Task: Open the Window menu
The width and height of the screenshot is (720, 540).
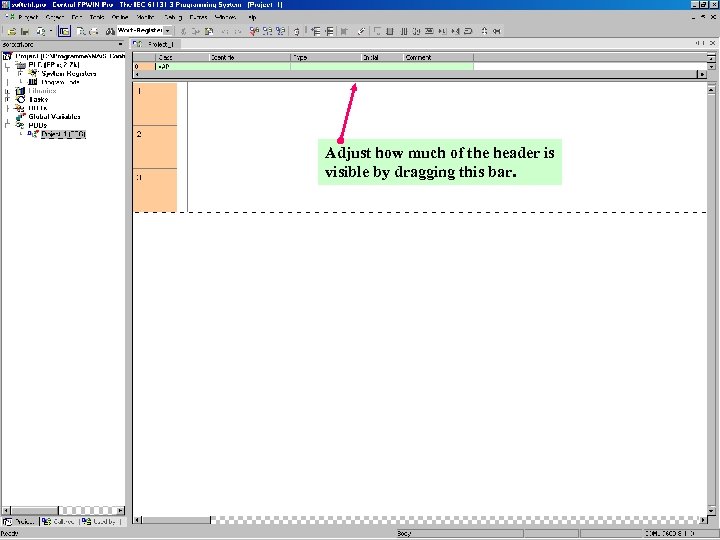Action: point(225,17)
